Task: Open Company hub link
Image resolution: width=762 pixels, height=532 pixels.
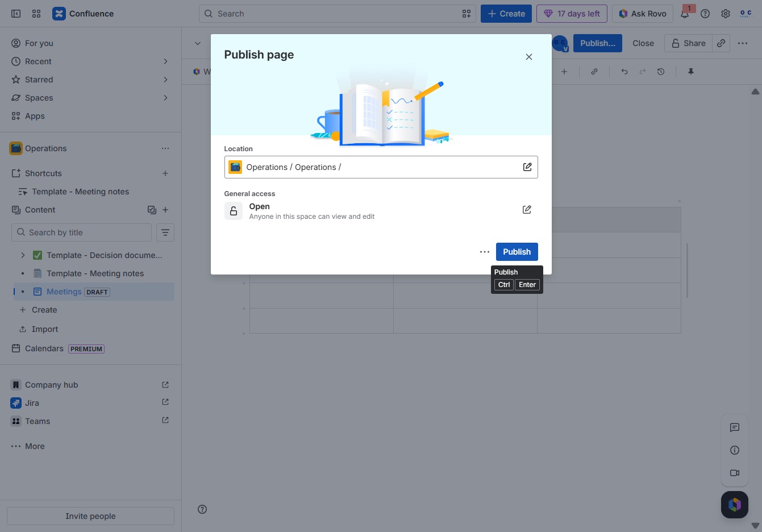Action: point(91,385)
